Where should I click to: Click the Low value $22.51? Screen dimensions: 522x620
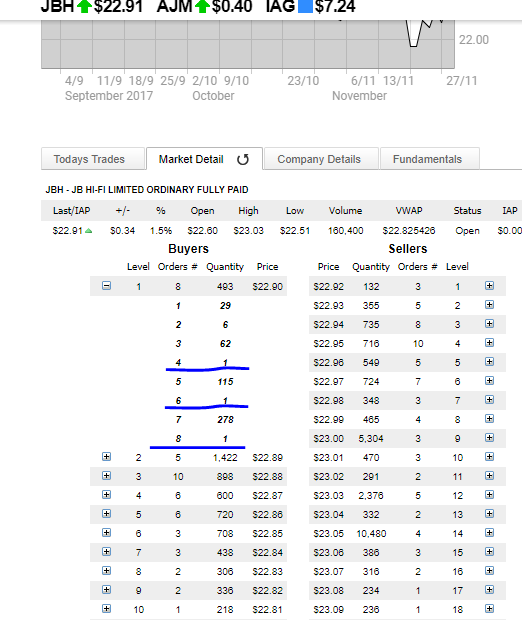(x=295, y=231)
